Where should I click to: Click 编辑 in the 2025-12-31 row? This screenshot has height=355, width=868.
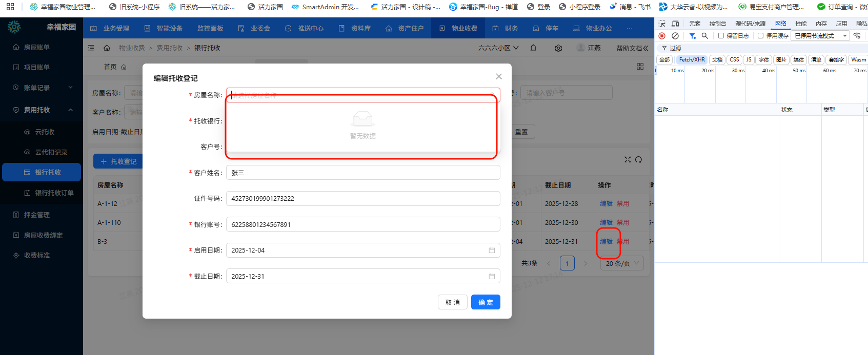click(607, 241)
